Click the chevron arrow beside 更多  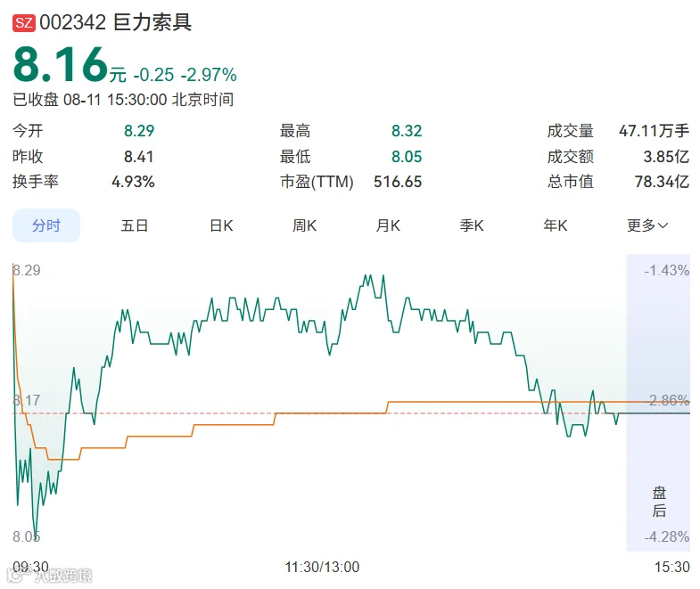663,225
